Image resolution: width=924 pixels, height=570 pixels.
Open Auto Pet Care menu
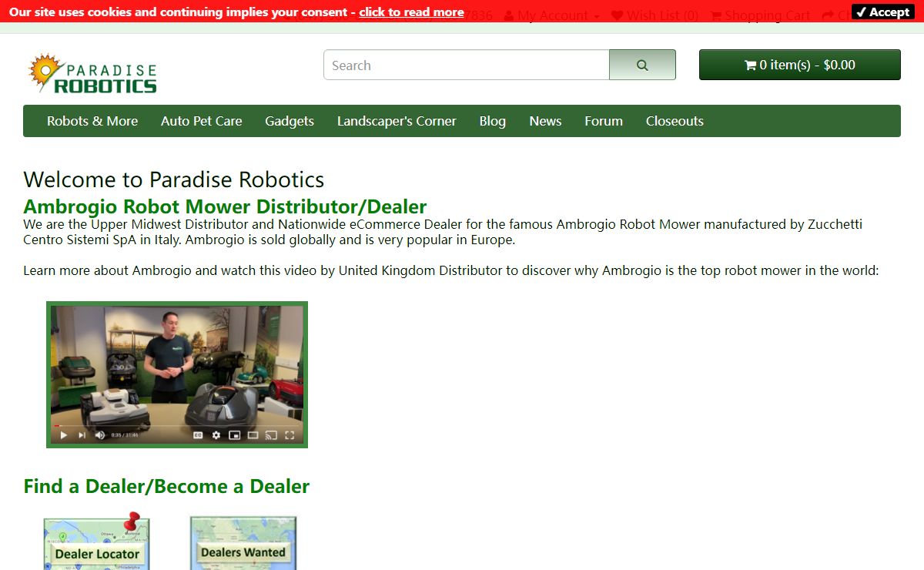point(202,121)
